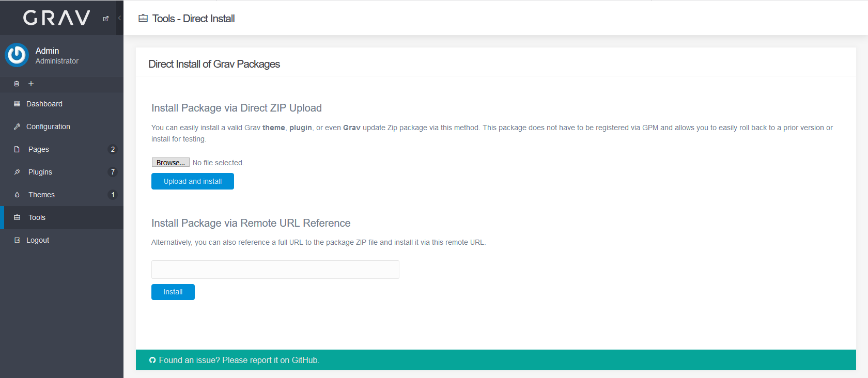Click the Dashboard grid icon
The image size is (868, 378).
point(17,104)
